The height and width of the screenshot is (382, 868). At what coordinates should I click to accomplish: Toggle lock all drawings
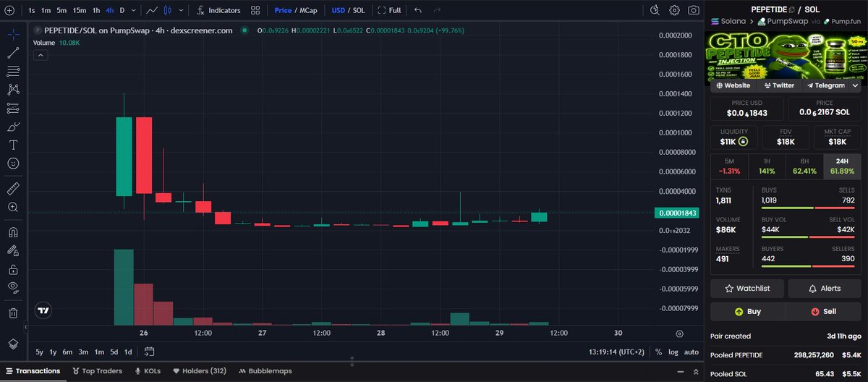pyautogui.click(x=13, y=269)
